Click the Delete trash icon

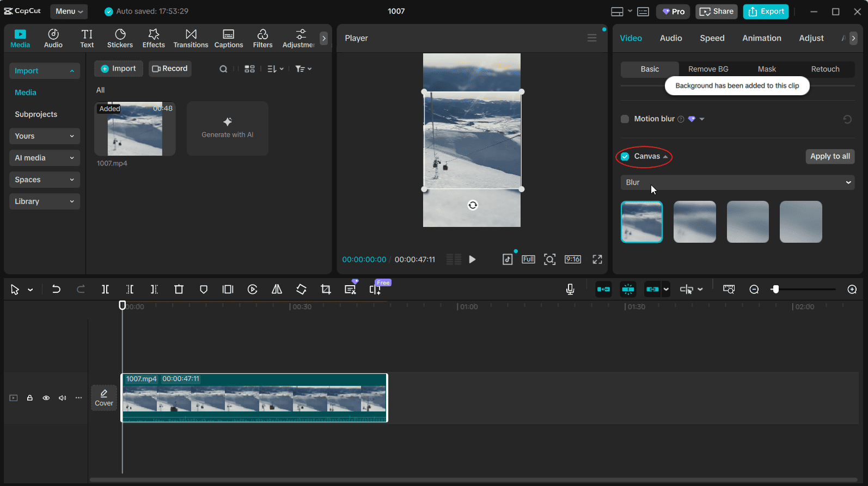(179, 290)
